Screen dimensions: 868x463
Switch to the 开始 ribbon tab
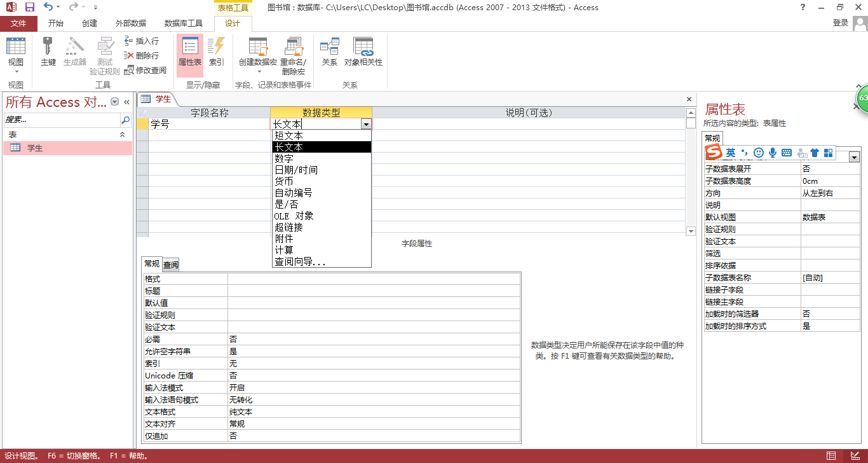click(x=56, y=24)
